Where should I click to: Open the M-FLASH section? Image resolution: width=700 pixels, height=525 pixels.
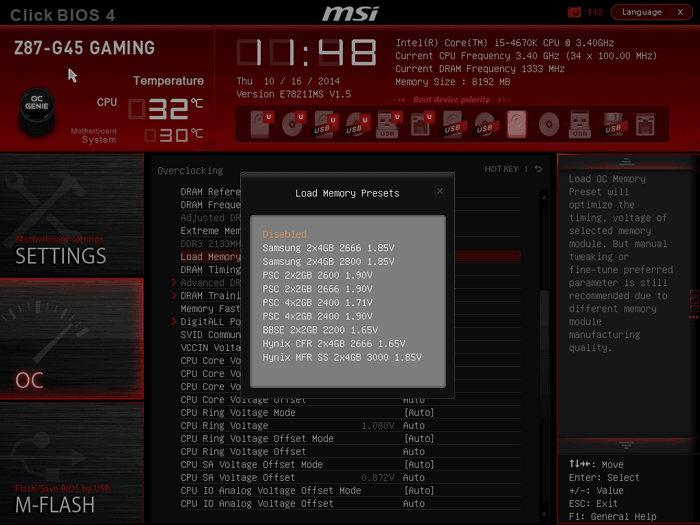pyautogui.click(x=72, y=463)
